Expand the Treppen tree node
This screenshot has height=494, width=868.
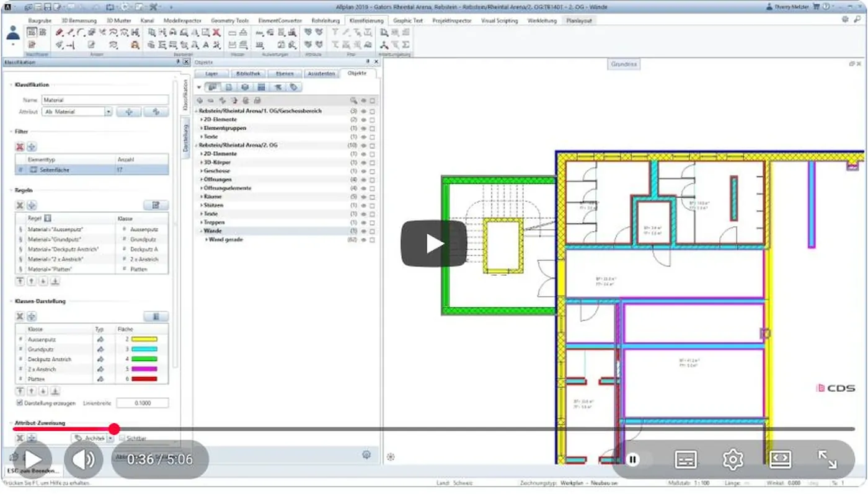pyautogui.click(x=201, y=222)
